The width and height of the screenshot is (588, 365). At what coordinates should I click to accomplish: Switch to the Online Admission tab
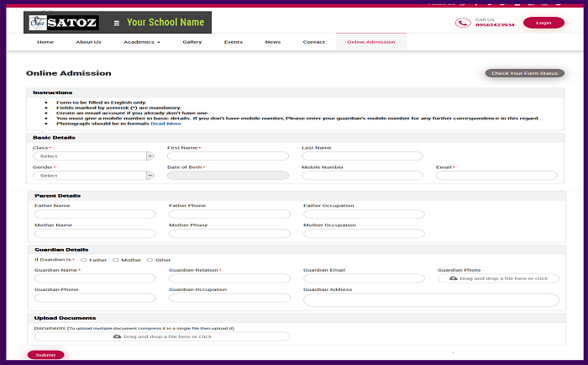coord(371,42)
